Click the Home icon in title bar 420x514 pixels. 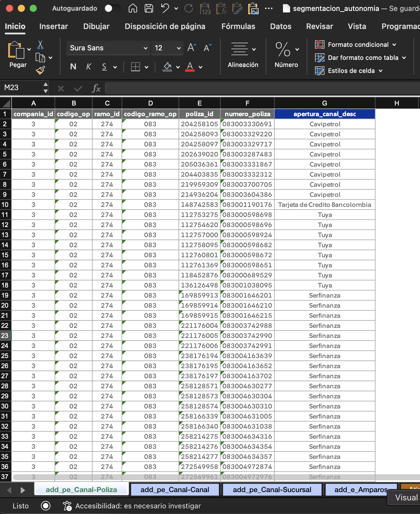coord(133,8)
